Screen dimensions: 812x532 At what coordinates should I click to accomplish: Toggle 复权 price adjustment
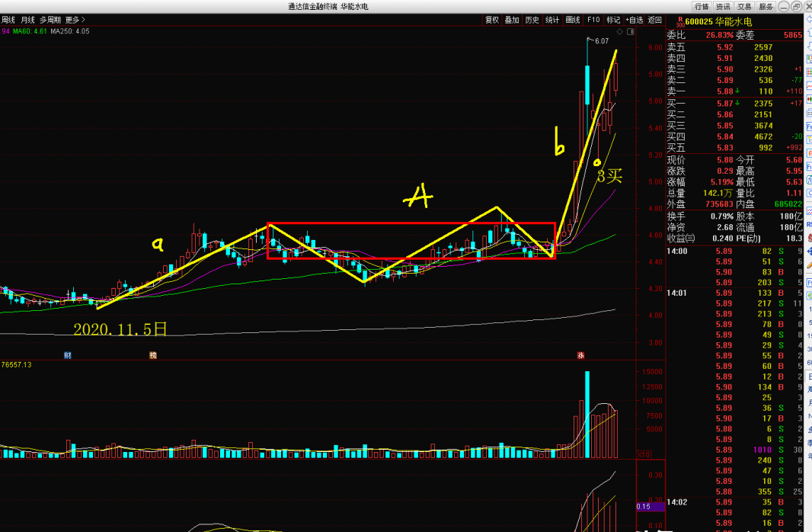[492, 20]
